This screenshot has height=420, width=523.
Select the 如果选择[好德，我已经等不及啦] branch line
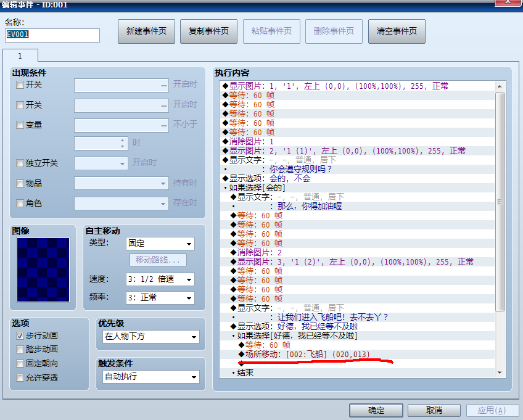(x=358, y=336)
